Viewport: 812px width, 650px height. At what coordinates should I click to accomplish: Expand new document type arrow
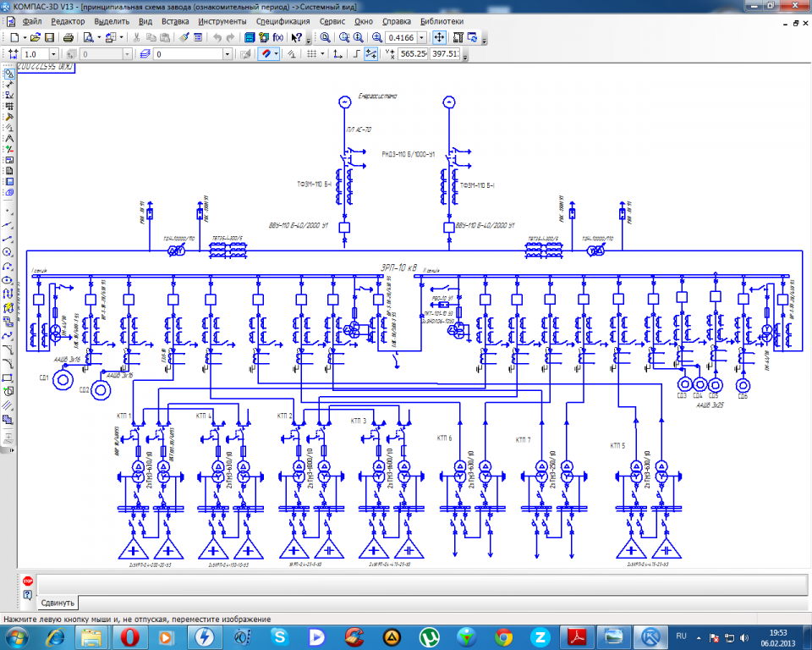25,37
